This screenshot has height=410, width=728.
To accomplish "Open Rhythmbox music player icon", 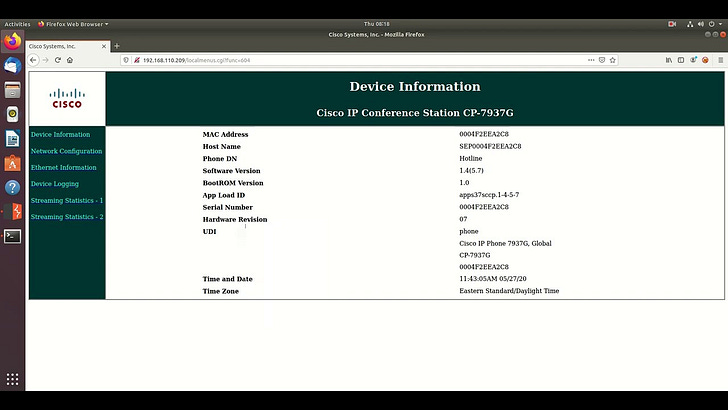I will point(13,114).
